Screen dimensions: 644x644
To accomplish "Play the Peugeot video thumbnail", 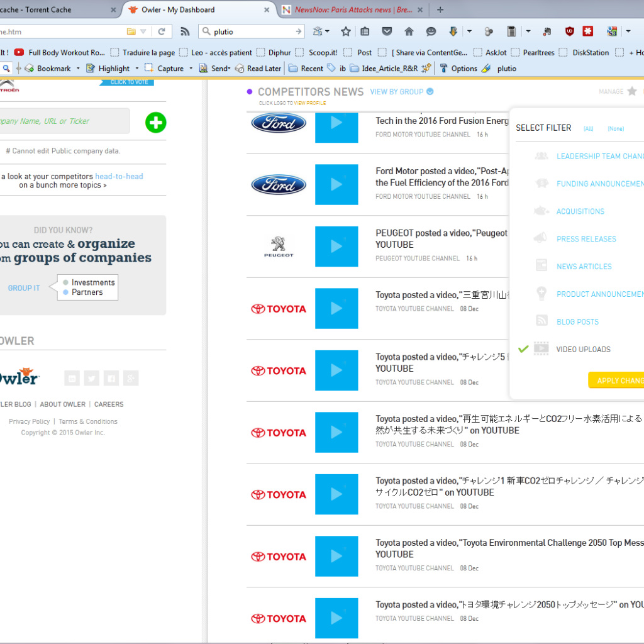I will click(336, 247).
